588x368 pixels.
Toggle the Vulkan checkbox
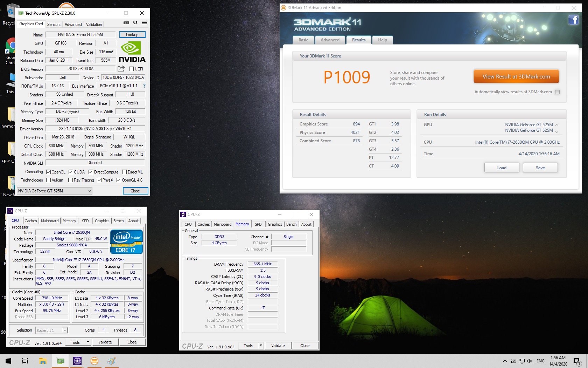click(x=49, y=180)
